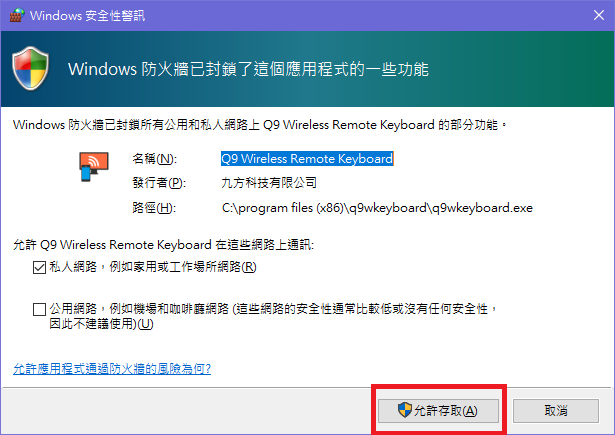Click the firewall icon in title bar
Viewport: 615px width, 435px height.
[16, 15]
